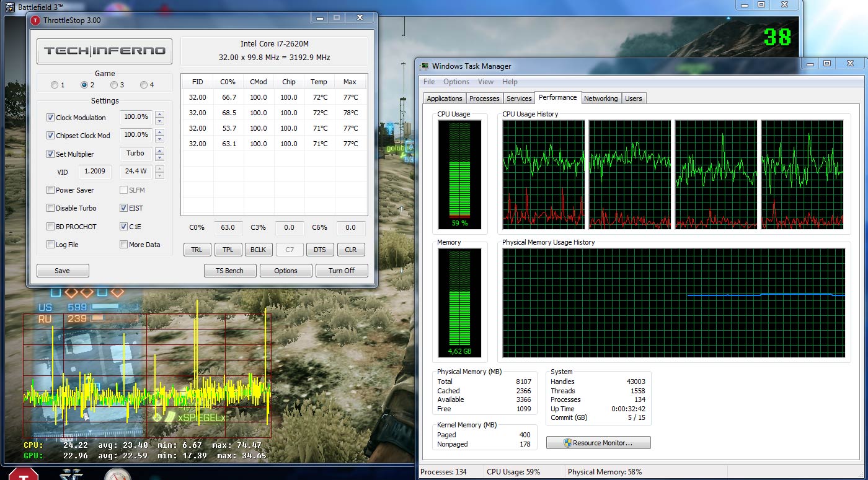Click the 24.4 W power reading
The image size is (868, 480).
(x=136, y=172)
